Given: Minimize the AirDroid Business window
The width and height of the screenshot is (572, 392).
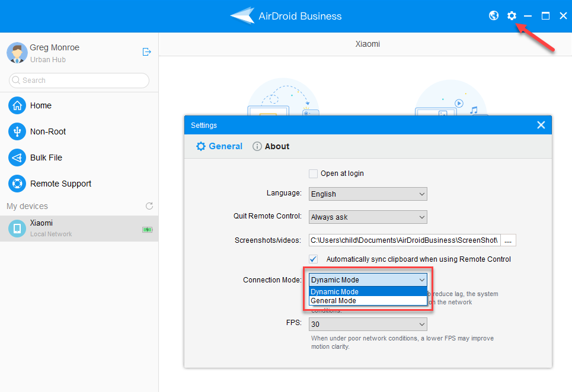Looking at the screenshot, I should pyautogui.click(x=528, y=15).
